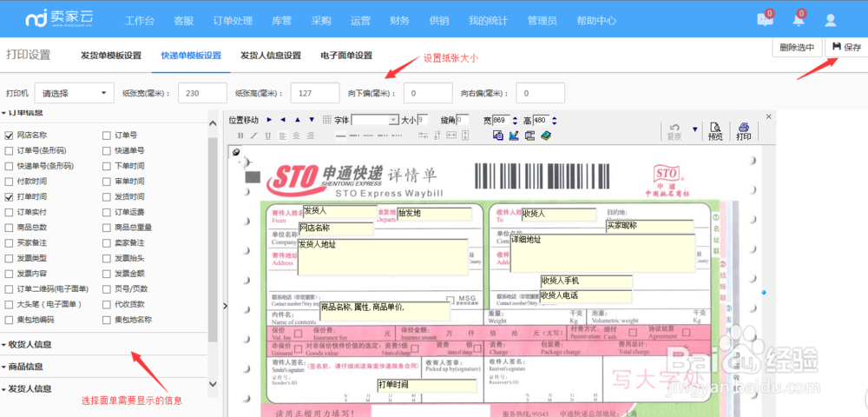Screen dimensions: 868x417
Task: Check 买家备注 checkbox
Action: tap(9, 242)
